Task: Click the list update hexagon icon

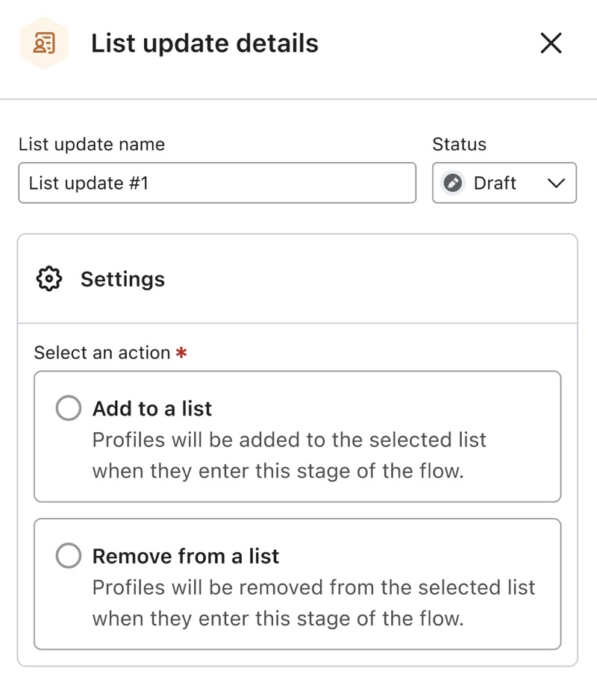Action: (x=43, y=43)
